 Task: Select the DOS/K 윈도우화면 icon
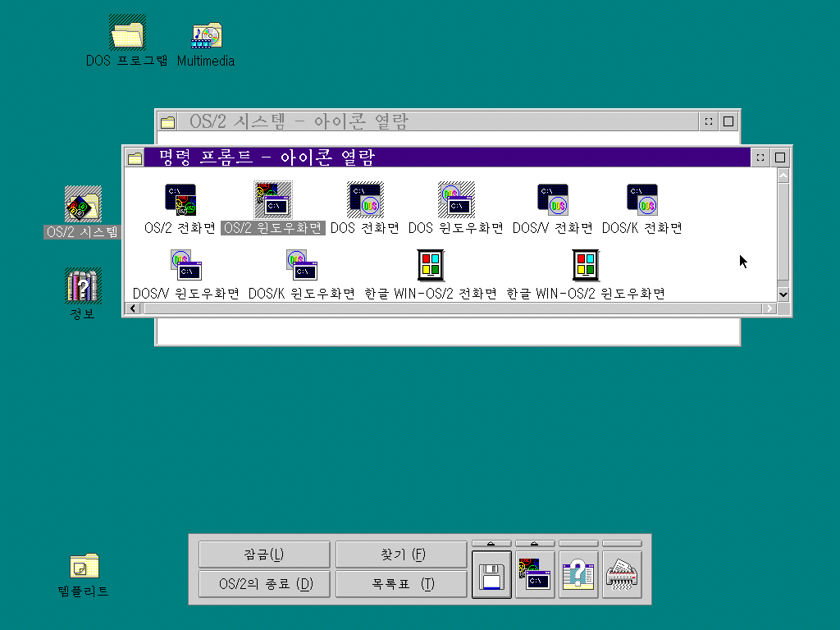point(302,265)
